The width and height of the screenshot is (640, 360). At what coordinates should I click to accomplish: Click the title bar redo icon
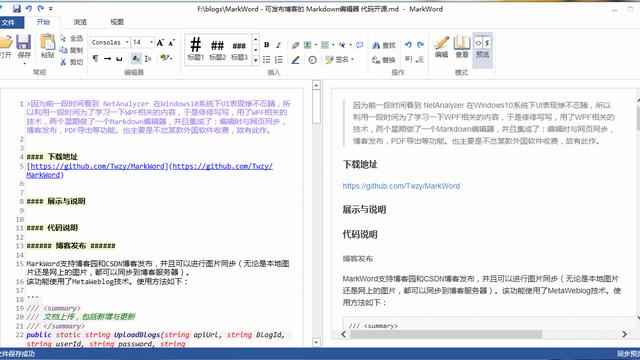point(40,9)
